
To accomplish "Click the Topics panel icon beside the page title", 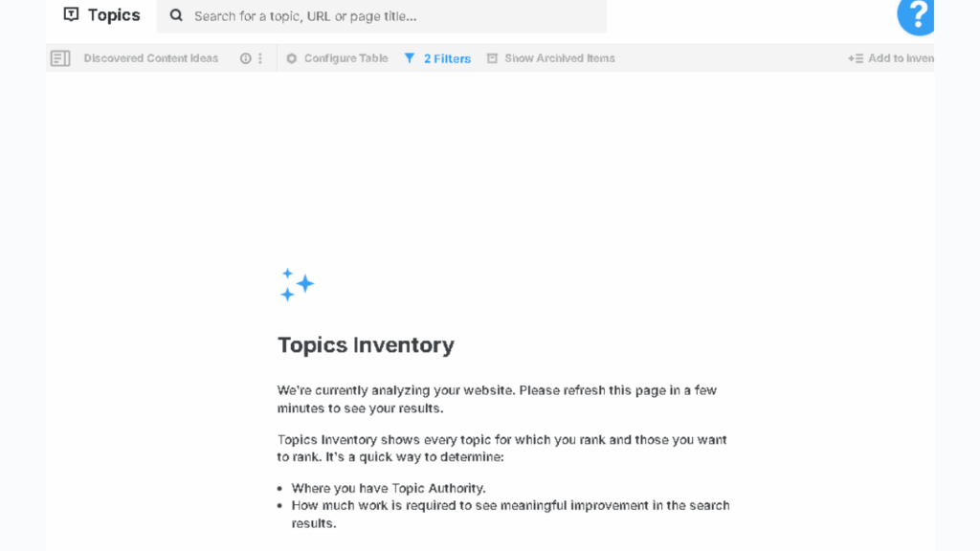I will [x=70, y=14].
